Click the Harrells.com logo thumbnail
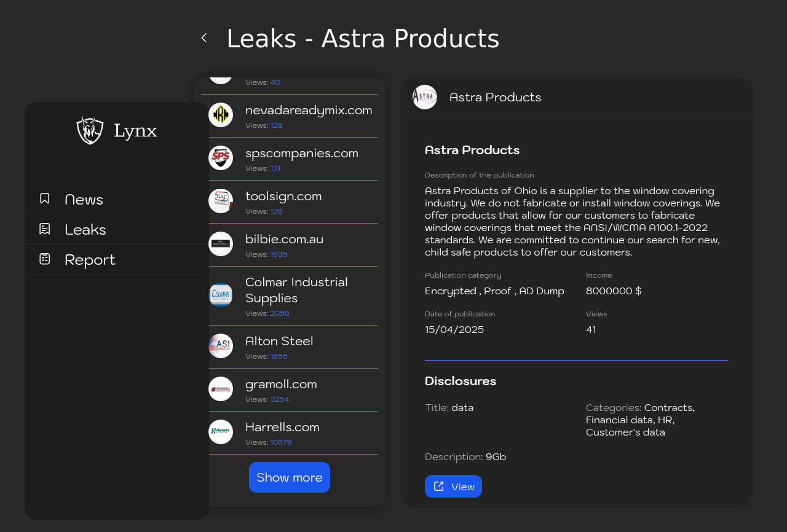The width and height of the screenshot is (787, 532). pos(221,432)
